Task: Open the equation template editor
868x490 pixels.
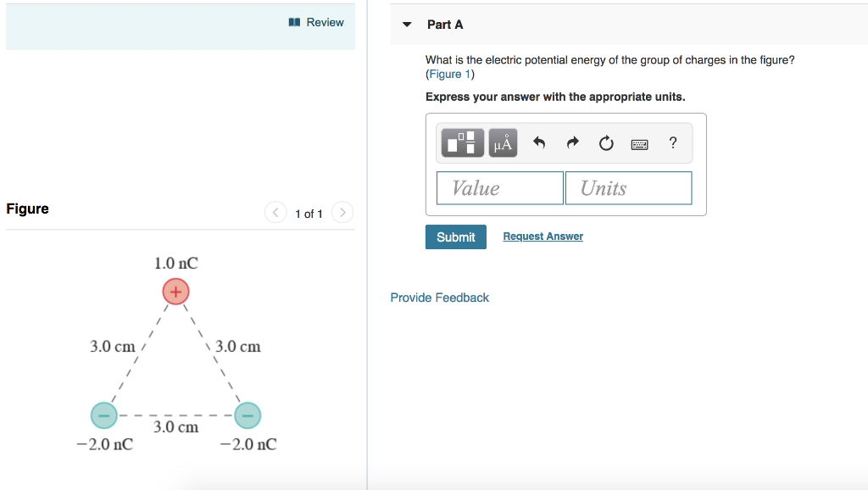Action: click(462, 142)
